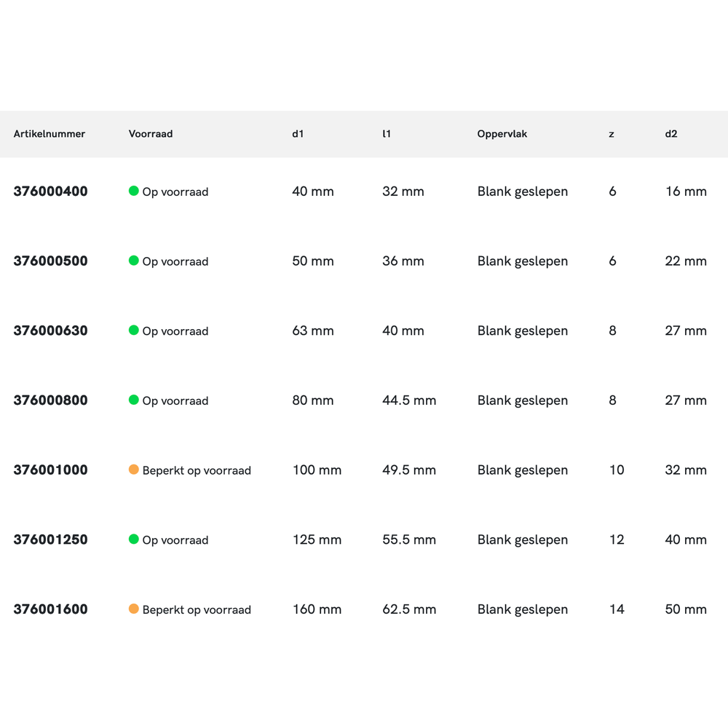The image size is (728, 728).
Task: Click the green availability dot for 376000630
Action: [x=134, y=331]
